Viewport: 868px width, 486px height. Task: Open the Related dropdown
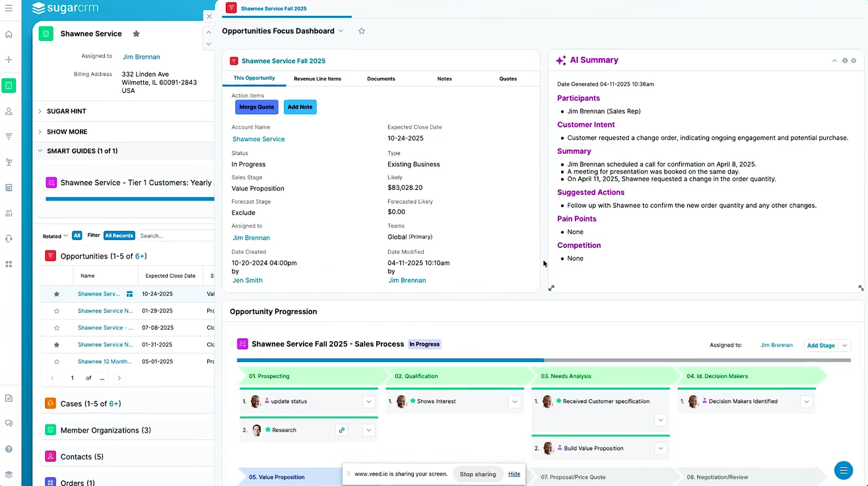[x=55, y=236]
